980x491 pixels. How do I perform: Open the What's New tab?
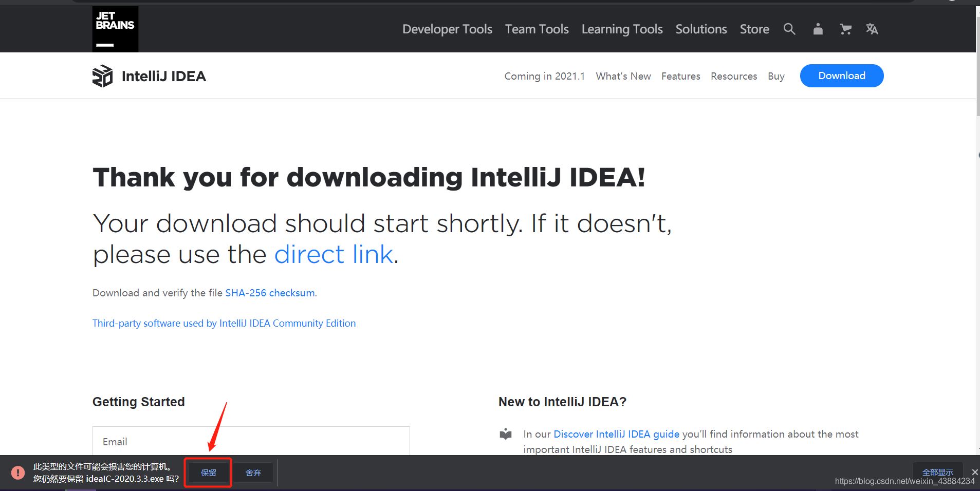click(x=623, y=76)
